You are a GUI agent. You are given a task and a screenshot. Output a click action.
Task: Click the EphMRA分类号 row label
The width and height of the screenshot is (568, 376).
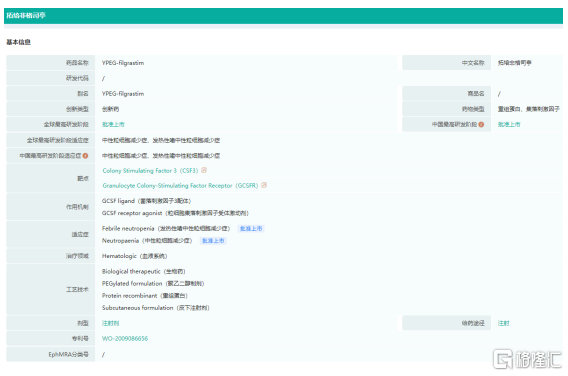coord(68,354)
